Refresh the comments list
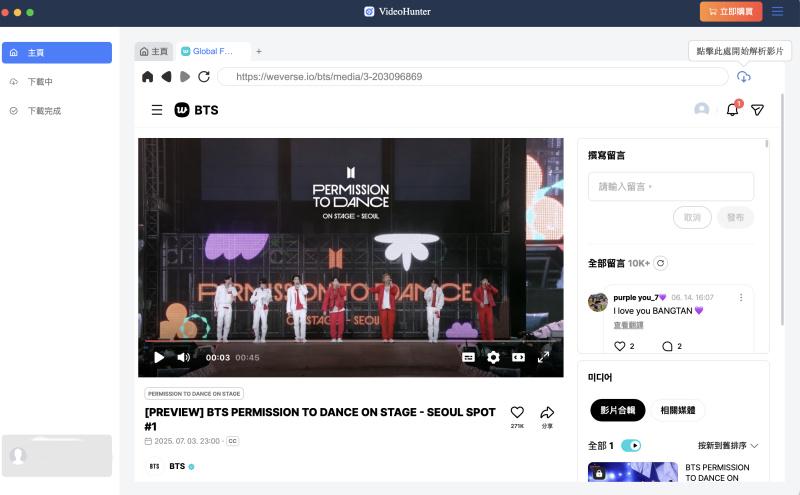 pos(660,263)
